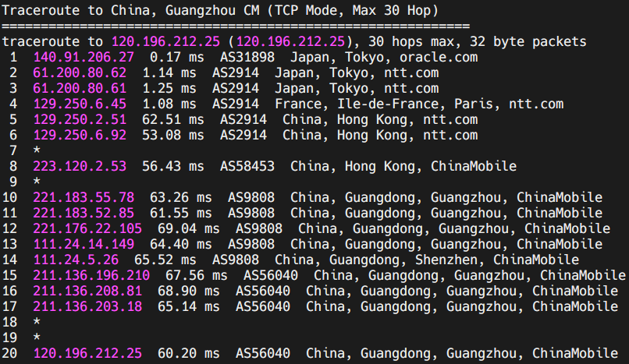Click the latency value 68.90 ms
629x364 pixels.
point(189,292)
